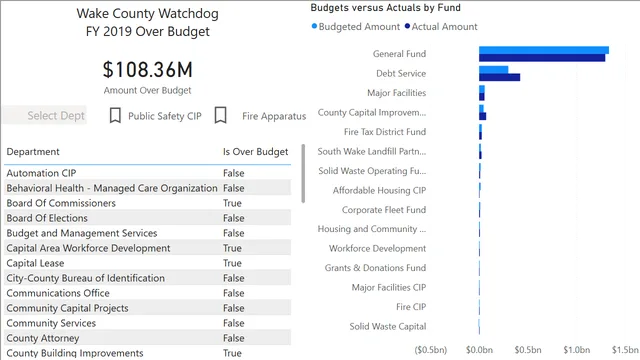The image size is (640, 360).
Task: Click the Debt Service axis label
Action: [401, 73]
